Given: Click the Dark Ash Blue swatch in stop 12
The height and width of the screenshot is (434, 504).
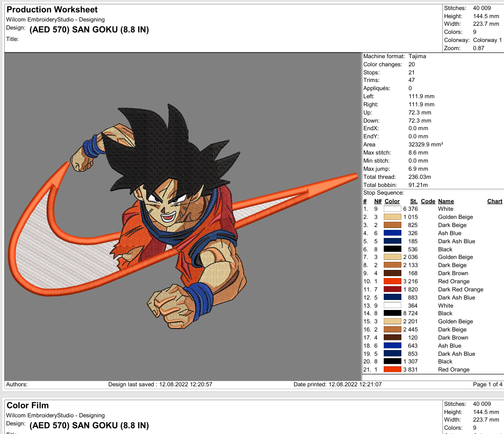Looking at the screenshot, I should pos(392,298).
